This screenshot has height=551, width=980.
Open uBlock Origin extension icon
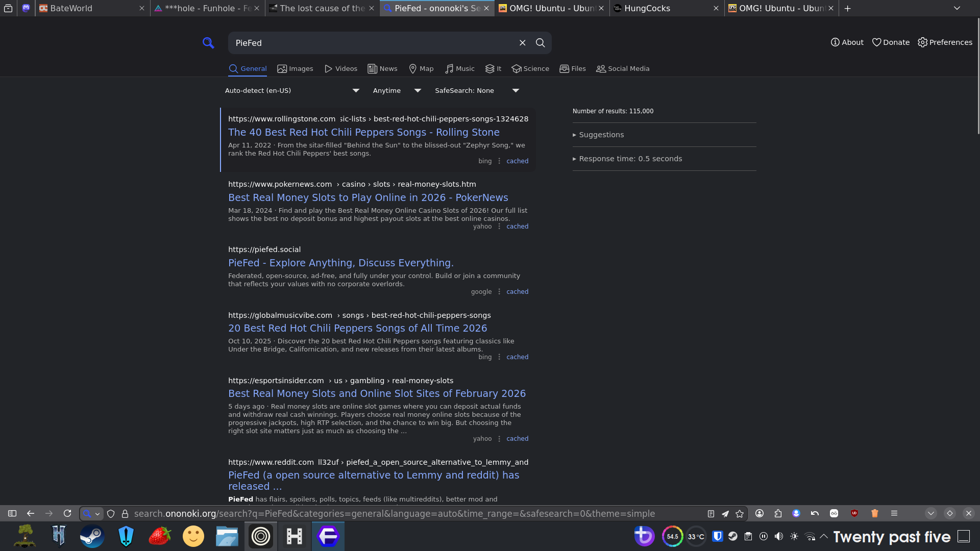click(854, 514)
